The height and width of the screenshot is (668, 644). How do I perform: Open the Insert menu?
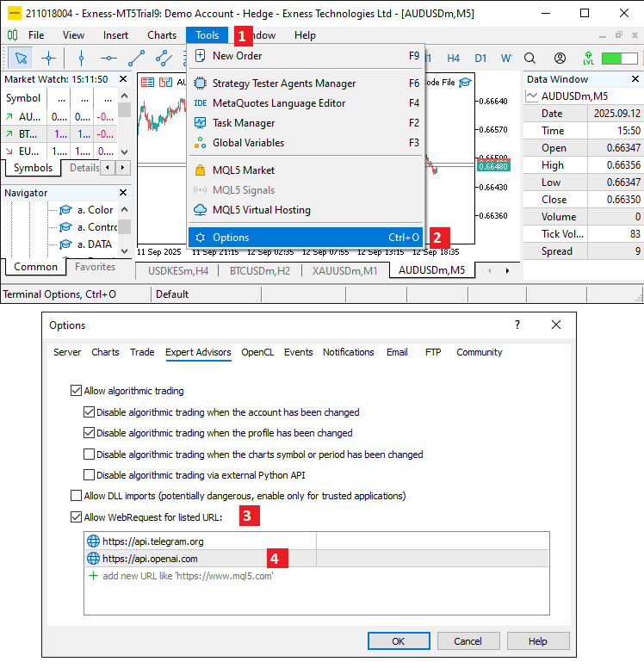point(115,35)
